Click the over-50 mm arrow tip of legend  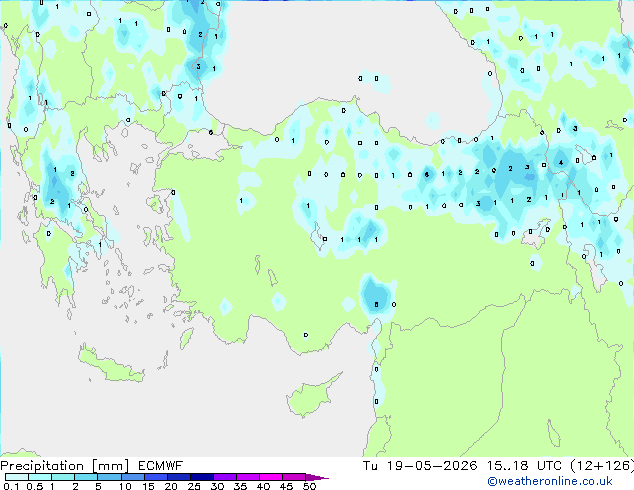pos(317,477)
